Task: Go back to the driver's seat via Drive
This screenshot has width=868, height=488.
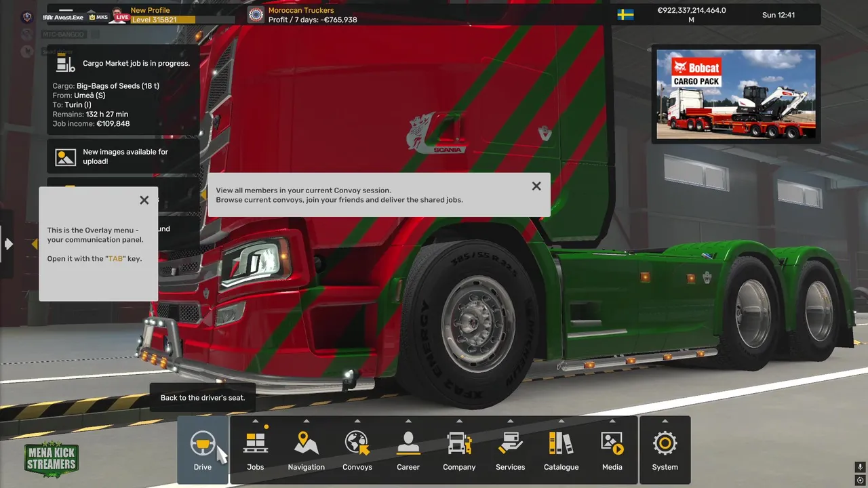Action: click(x=203, y=450)
